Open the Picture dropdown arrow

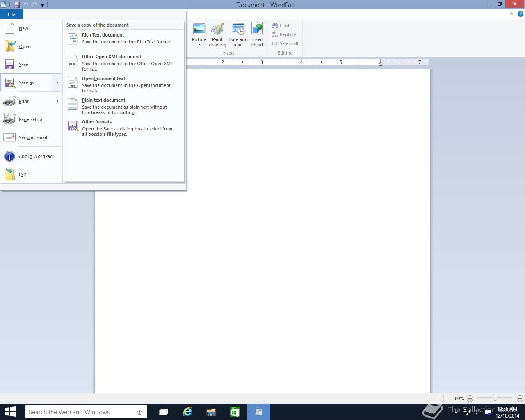click(x=199, y=45)
